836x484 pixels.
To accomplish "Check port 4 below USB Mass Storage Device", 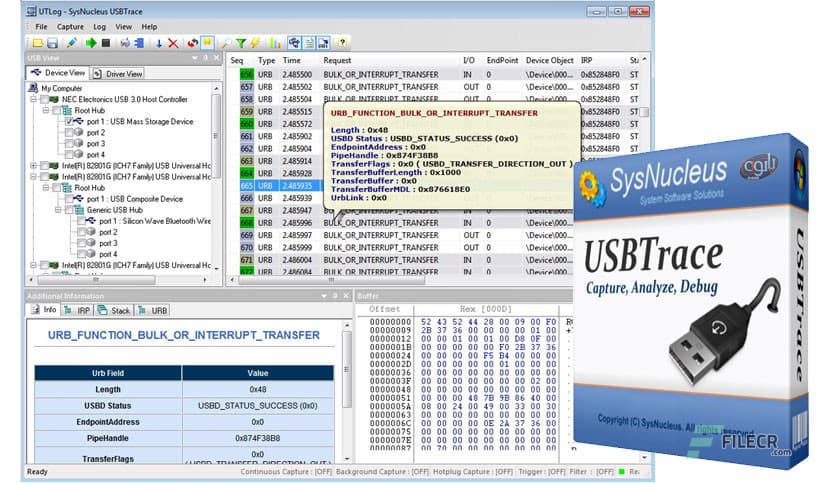I will [69, 155].
